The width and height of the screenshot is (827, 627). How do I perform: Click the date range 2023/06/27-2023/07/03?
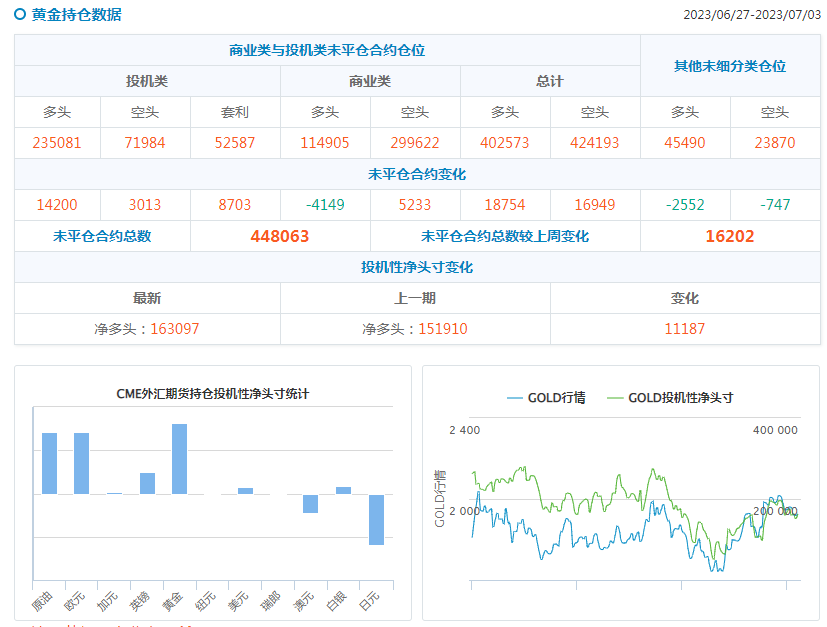(751, 15)
